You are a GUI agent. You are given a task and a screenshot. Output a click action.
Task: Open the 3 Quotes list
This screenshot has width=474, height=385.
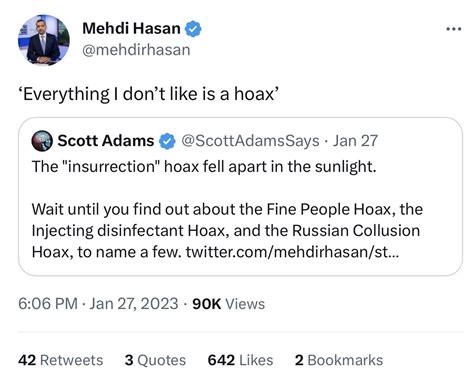pos(155,360)
